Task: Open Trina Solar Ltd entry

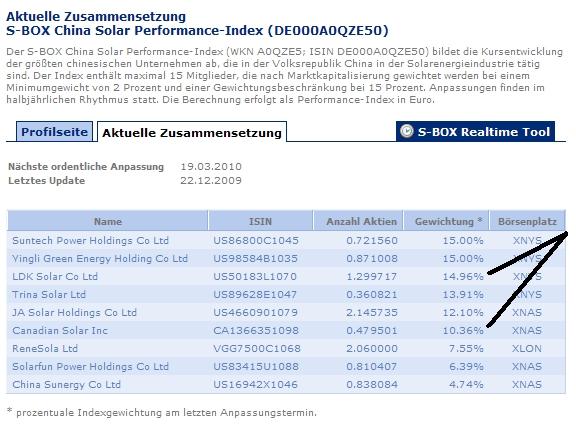Action: click(49, 294)
